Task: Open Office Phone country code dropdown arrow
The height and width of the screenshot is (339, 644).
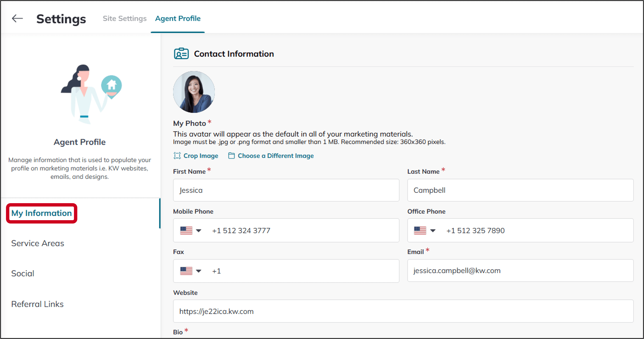Action: (x=433, y=231)
